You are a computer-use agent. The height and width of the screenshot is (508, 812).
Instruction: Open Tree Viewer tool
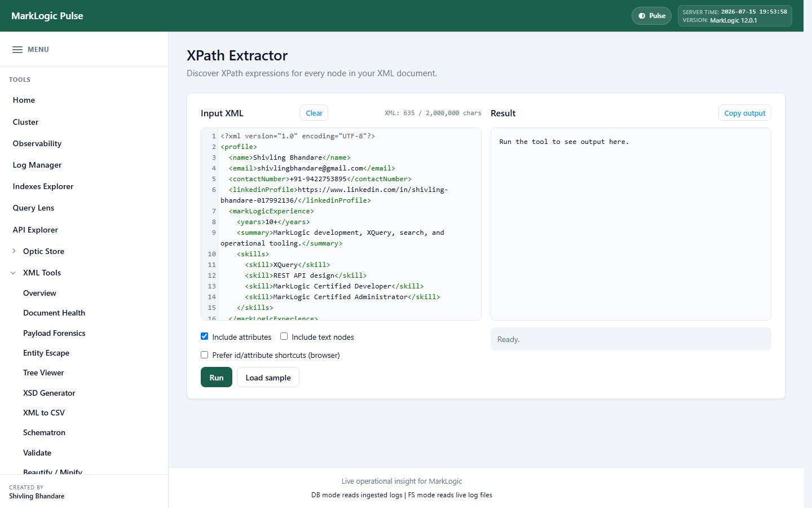(43, 373)
